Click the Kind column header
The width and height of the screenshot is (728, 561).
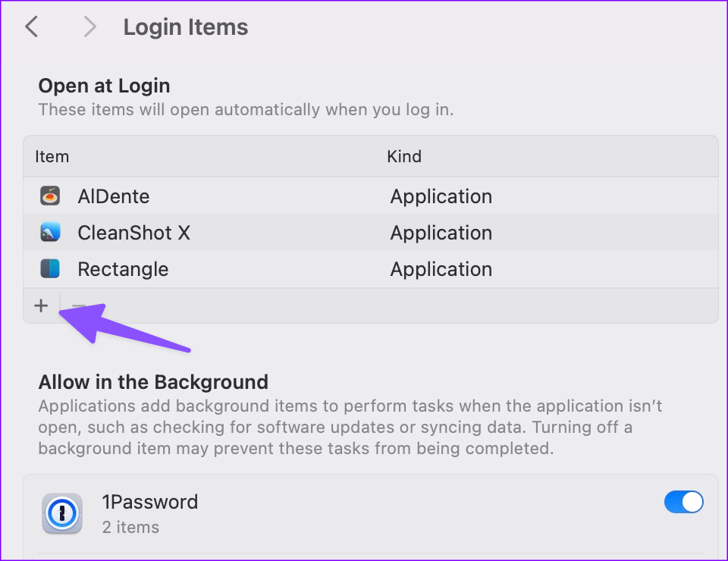[x=404, y=156]
